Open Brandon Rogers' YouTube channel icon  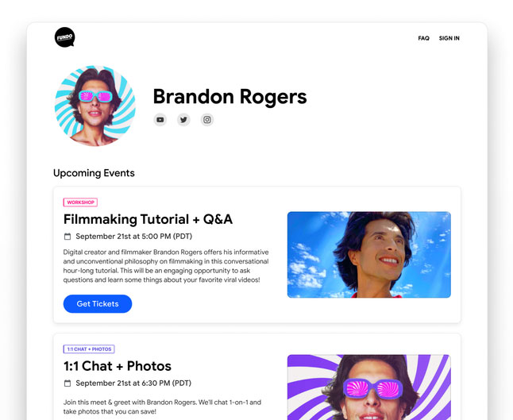point(160,120)
